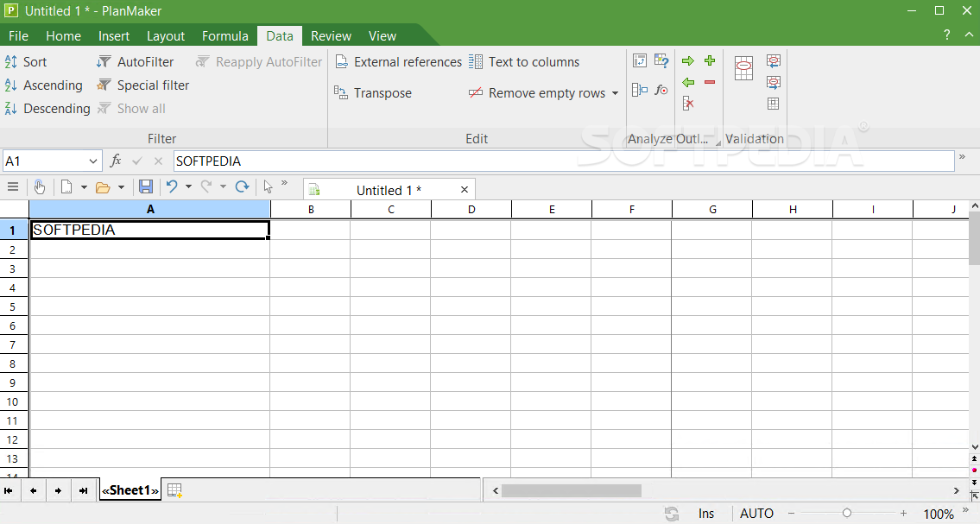This screenshot has height=524, width=980.
Task: Click the consolidate data icon
Action: pos(640,90)
